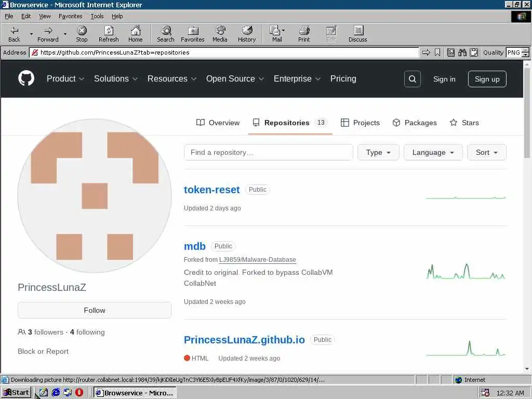Refresh the current page

point(109,34)
